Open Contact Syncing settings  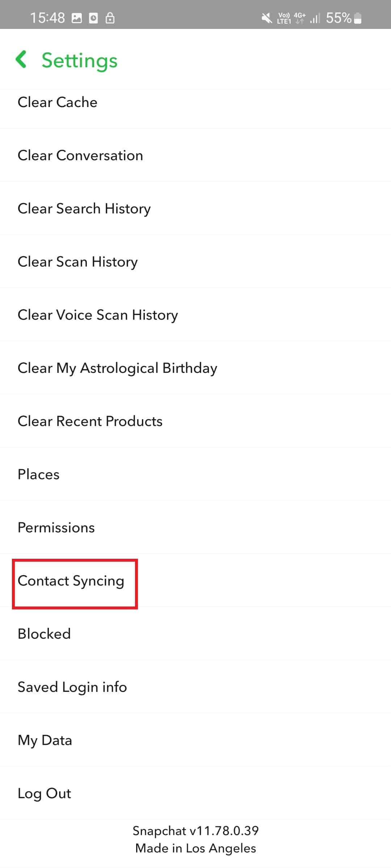(71, 581)
